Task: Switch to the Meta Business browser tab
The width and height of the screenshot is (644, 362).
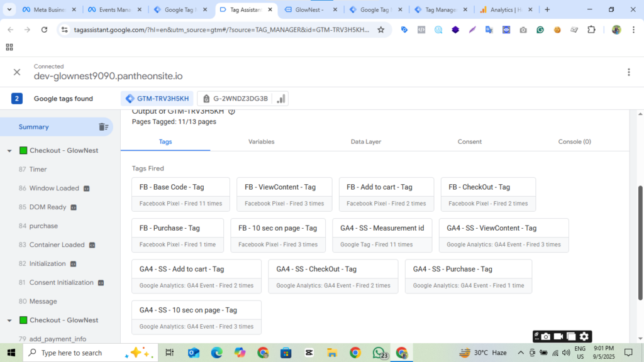Action: click(49, 9)
